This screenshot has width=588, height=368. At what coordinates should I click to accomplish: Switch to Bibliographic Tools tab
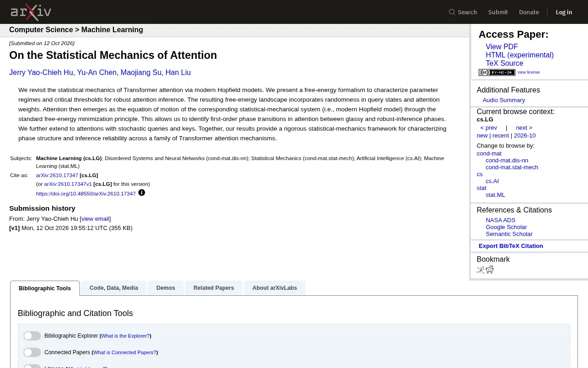coord(45,288)
